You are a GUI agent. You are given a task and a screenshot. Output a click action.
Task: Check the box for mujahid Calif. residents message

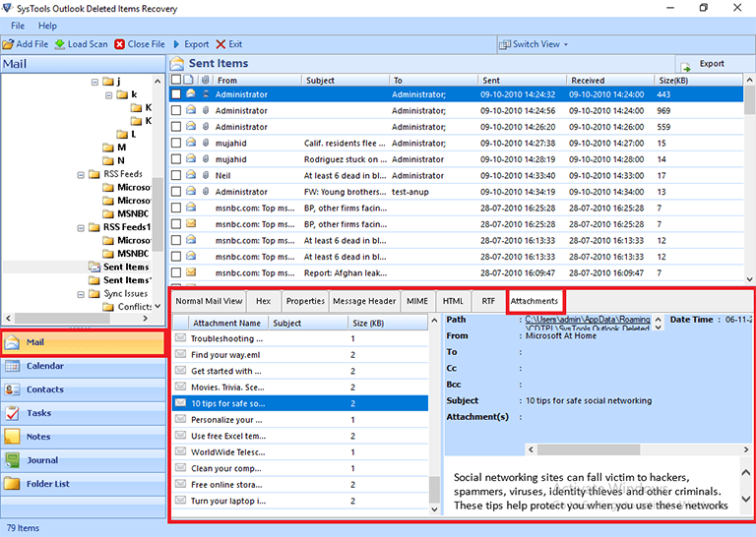[x=176, y=143]
